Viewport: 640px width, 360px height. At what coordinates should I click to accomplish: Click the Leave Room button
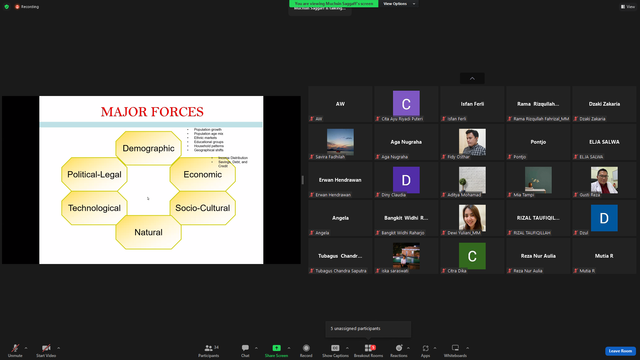tap(620, 351)
